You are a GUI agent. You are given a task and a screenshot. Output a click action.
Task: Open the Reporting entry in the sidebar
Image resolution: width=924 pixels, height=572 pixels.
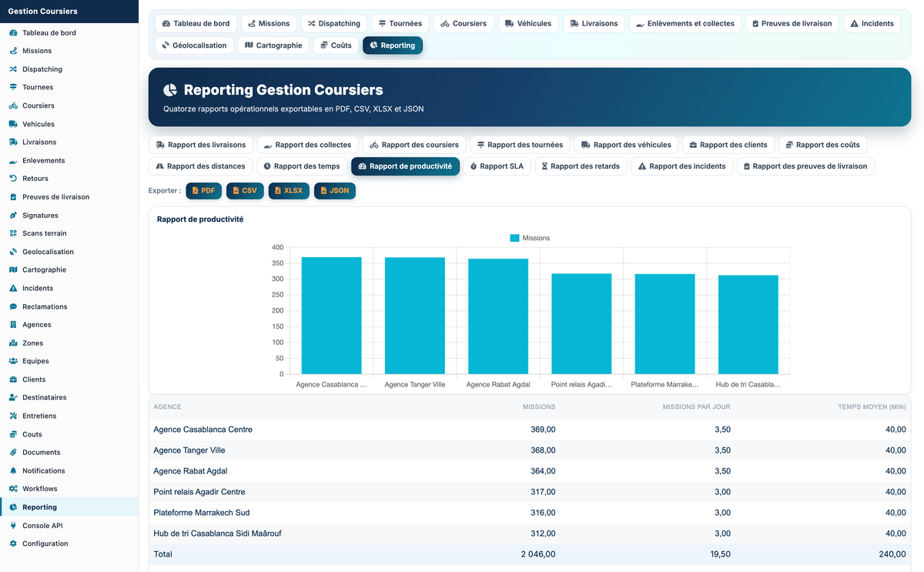pos(69,507)
